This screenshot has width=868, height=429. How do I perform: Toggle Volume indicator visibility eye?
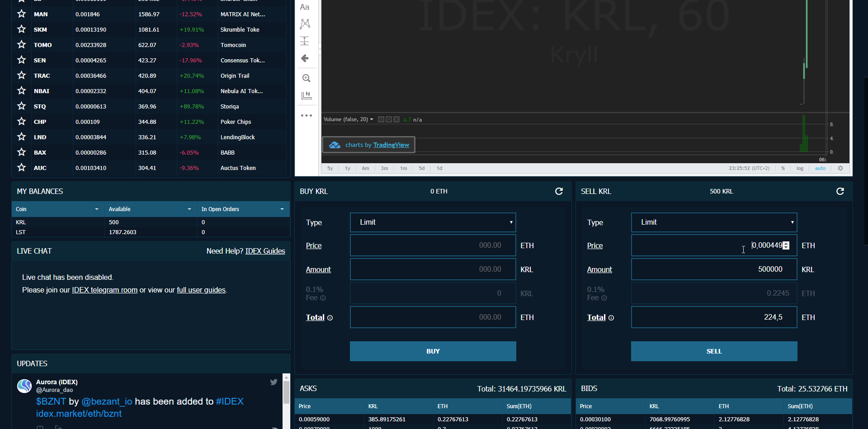click(381, 119)
